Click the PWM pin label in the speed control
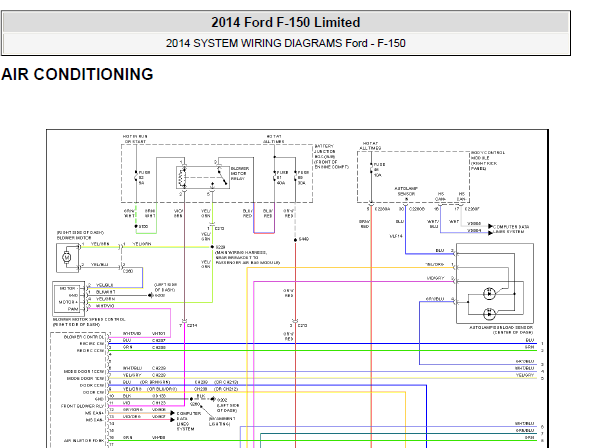Screen dimensions: 604x448 73,309
